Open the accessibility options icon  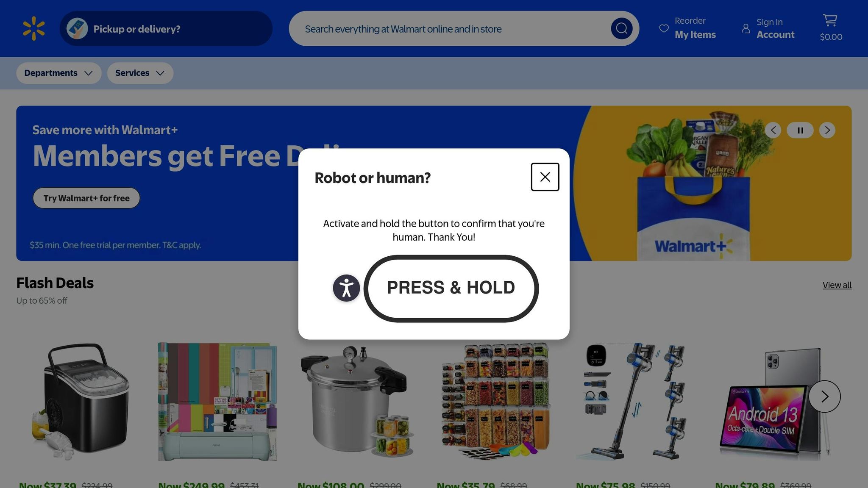tap(346, 288)
